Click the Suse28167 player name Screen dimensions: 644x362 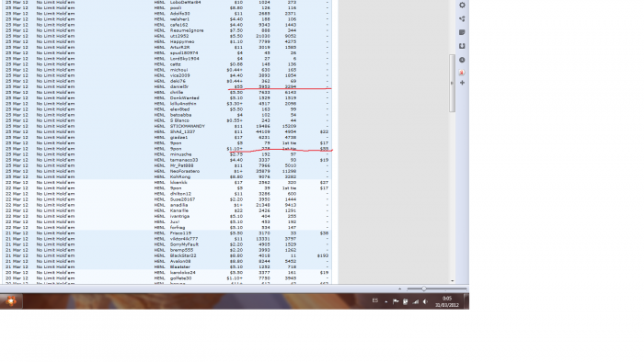tap(182, 199)
